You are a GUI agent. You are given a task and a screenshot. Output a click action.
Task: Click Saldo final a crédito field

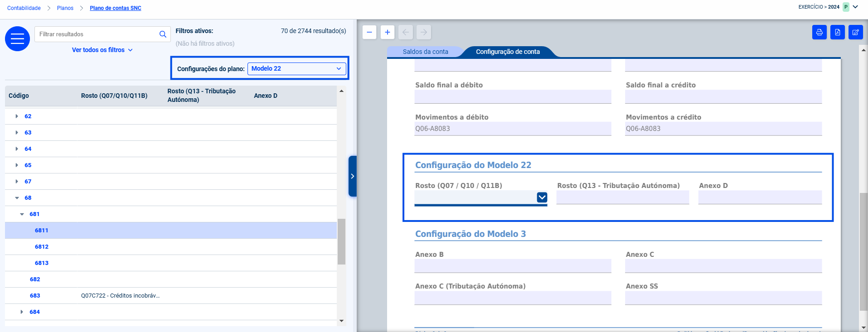click(x=723, y=96)
